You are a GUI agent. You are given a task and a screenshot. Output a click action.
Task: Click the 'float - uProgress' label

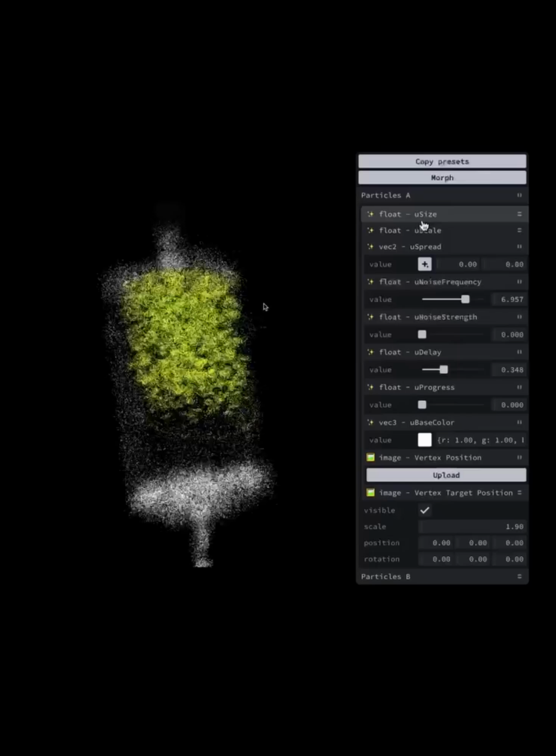pos(417,387)
